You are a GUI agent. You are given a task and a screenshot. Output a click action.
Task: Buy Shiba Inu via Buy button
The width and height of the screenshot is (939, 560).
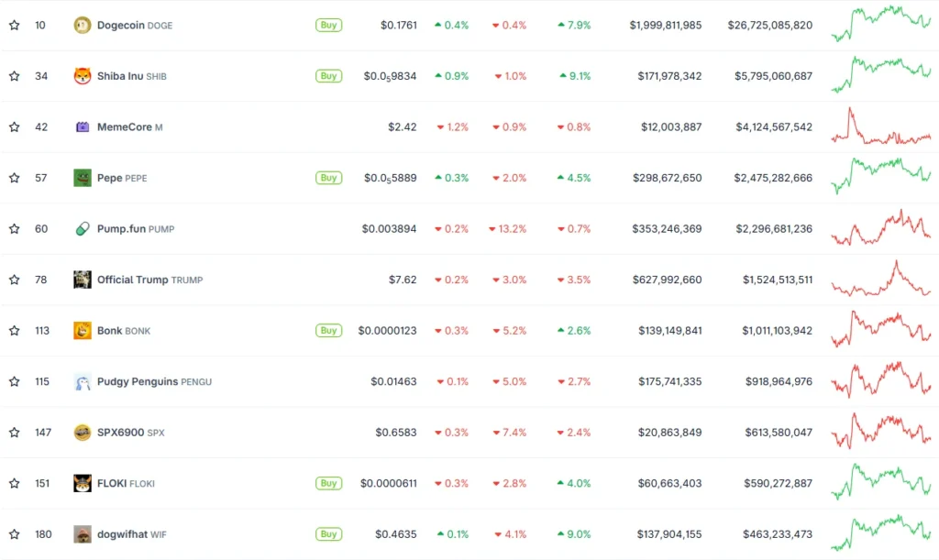pos(329,76)
